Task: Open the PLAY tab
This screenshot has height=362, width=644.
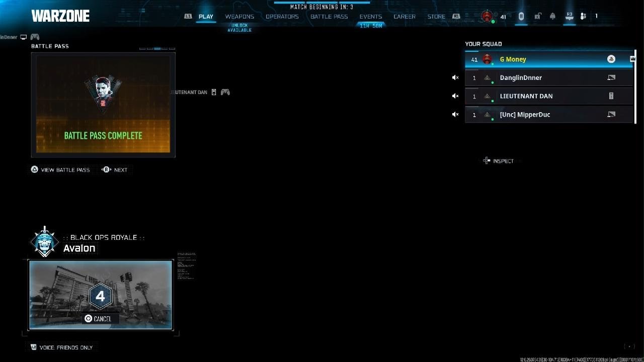Action: click(x=206, y=17)
